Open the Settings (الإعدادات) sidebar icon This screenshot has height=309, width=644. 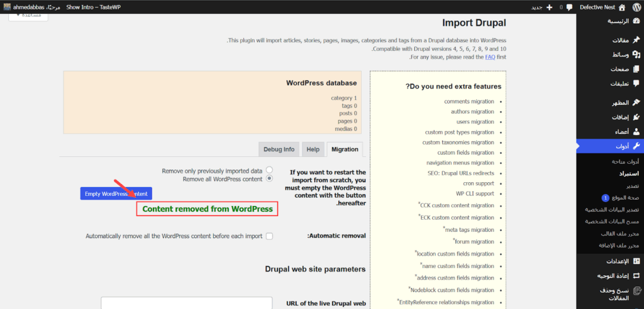(x=636, y=261)
